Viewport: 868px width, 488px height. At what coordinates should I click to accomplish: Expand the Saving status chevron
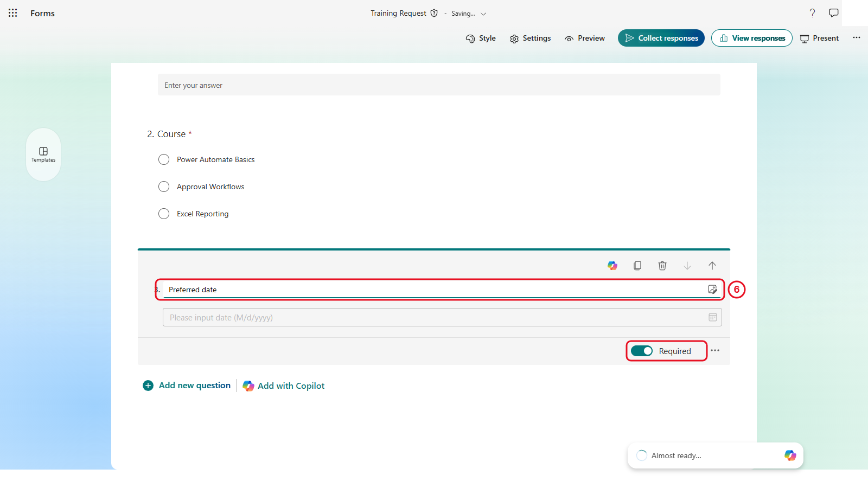tap(483, 14)
